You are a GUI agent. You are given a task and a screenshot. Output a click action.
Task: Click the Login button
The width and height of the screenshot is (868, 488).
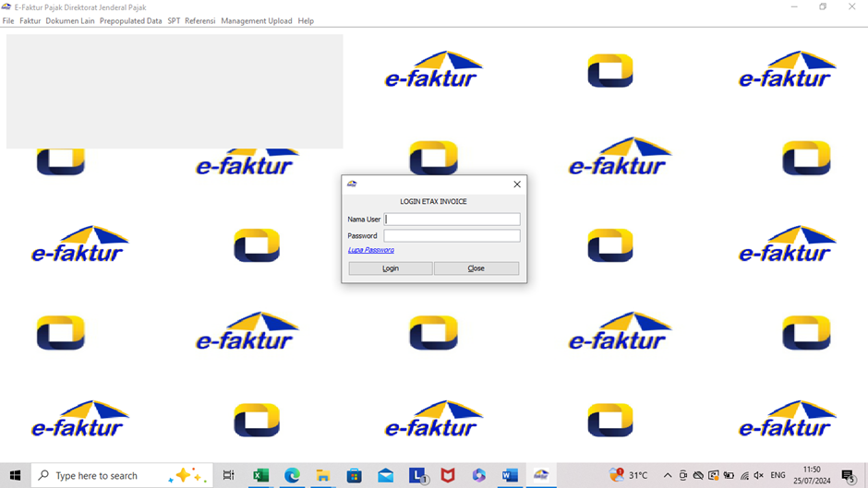391,268
